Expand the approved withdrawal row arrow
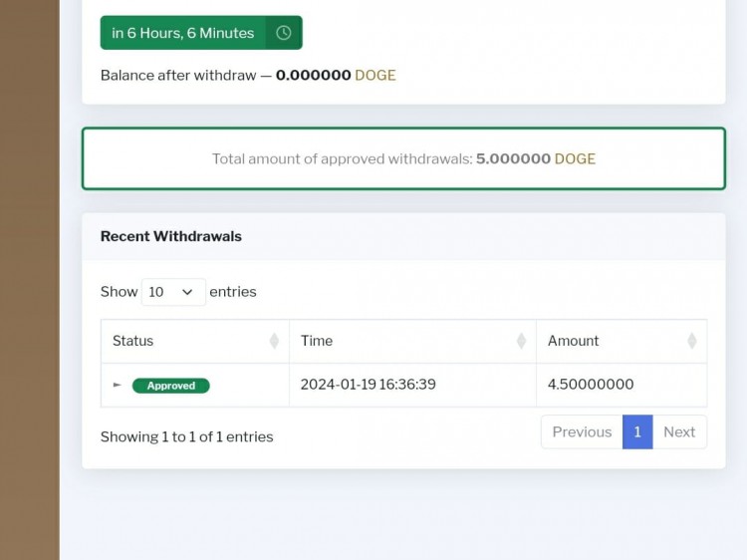The width and height of the screenshot is (747, 560). (118, 385)
